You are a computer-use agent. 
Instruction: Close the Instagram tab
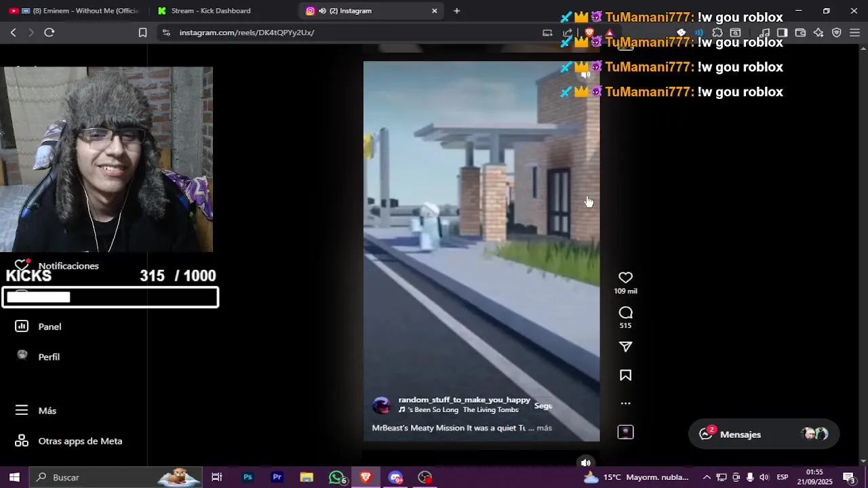point(435,11)
